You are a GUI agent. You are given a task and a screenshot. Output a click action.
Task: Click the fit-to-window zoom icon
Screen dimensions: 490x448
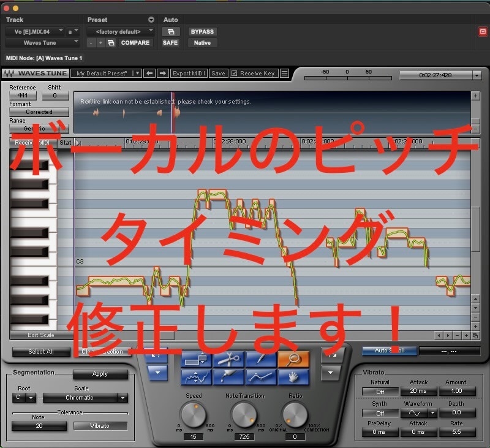coord(475,335)
